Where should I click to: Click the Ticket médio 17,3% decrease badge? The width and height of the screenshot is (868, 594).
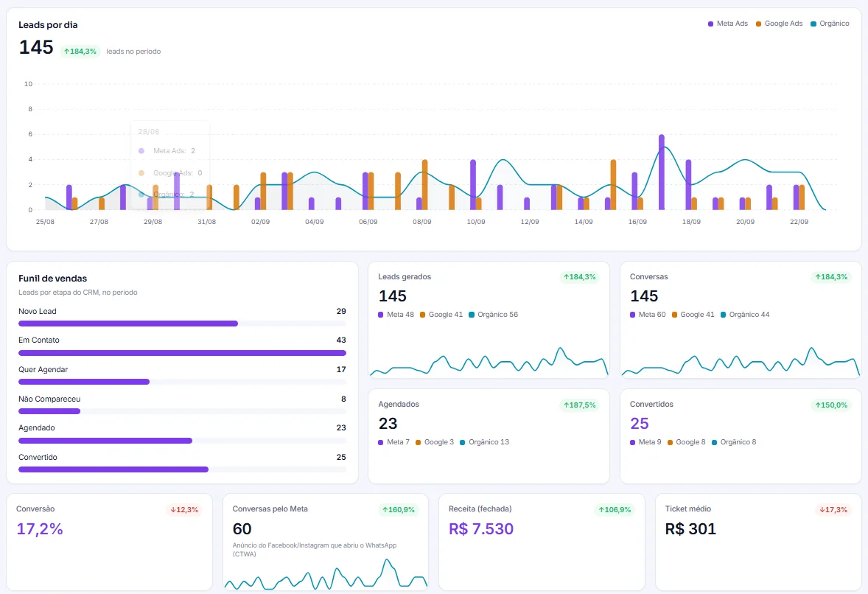[x=833, y=510]
